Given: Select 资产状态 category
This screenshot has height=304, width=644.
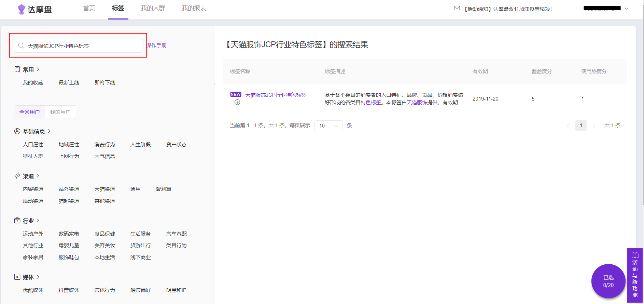Looking at the screenshot, I should (x=177, y=145).
